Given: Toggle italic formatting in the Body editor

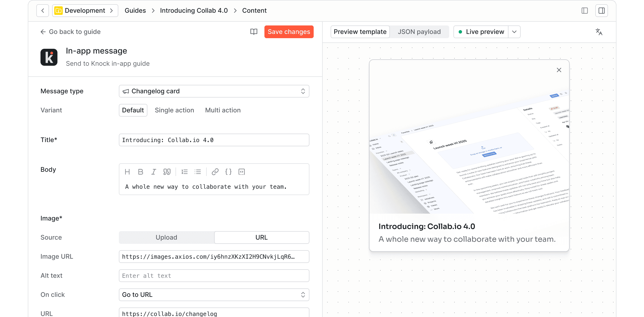Looking at the screenshot, I should coord(154,172).
